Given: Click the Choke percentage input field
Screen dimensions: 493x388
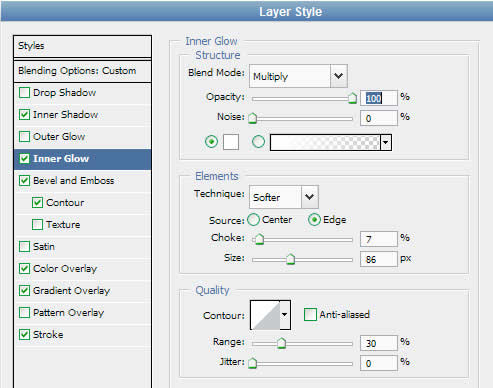Looking at the screenshot, I should click(379, 239).
